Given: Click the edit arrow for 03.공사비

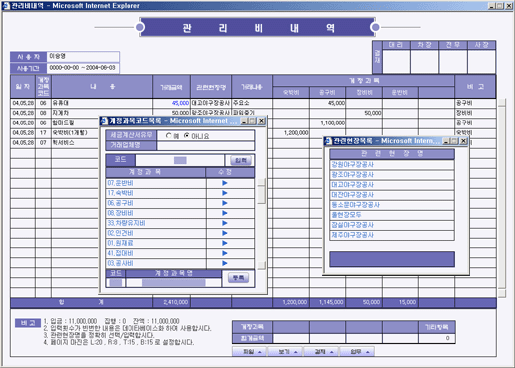Looking at the screenshot, I should [x=225, y=263].
